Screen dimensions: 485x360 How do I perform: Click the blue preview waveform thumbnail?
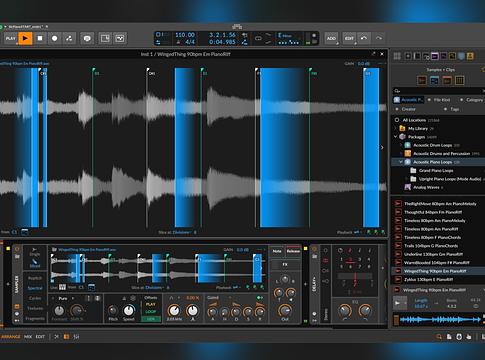[x=440, y=320]
